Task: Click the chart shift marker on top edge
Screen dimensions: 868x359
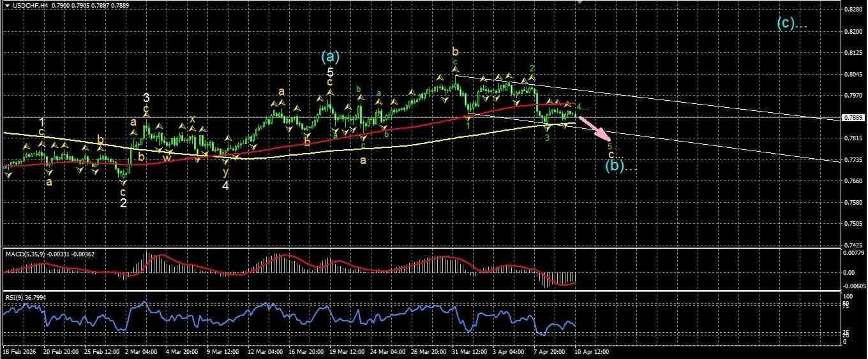Action: 580,3
